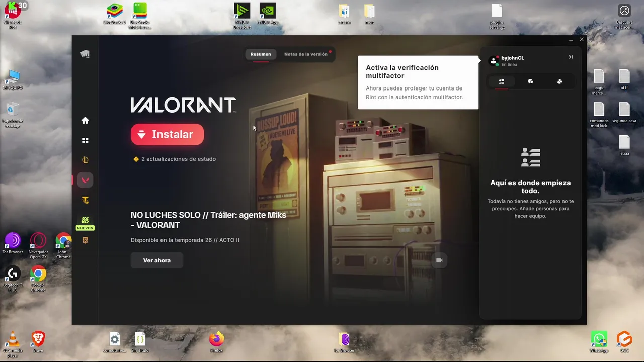The height and width of the screenshot is (362, 644).
Task: Select comandos mod kick text file
Action: click(x=599, y=115)
